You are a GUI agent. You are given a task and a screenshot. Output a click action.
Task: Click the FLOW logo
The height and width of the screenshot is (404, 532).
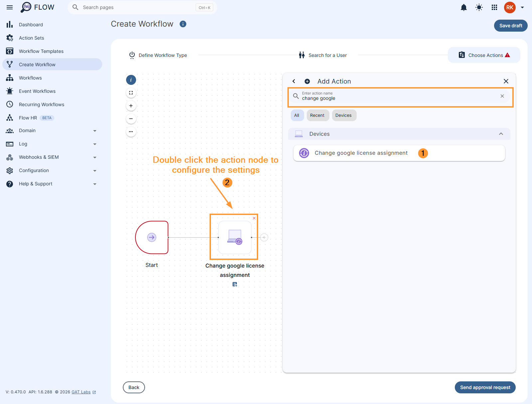[x=37, y=7]
